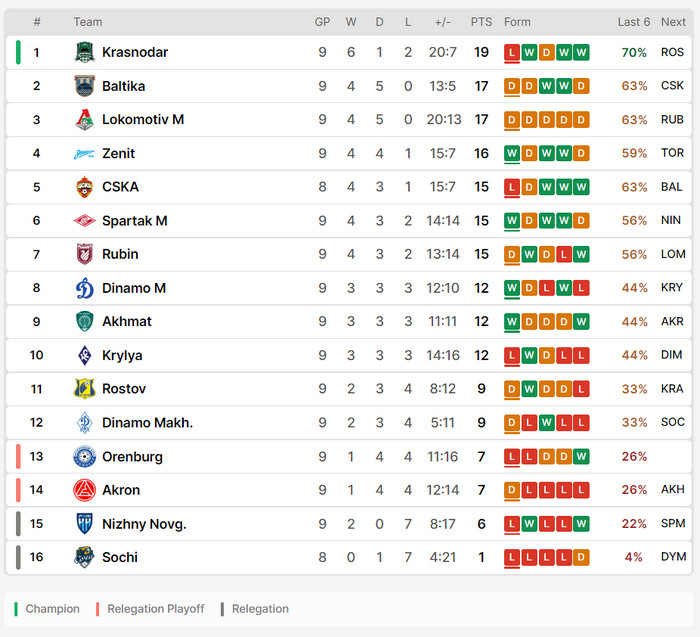Click the Rostov team logo

tap(85, 389)
